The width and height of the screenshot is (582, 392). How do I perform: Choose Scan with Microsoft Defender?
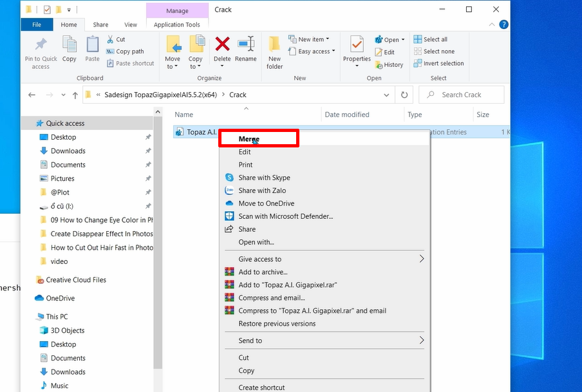coord(324,216)
